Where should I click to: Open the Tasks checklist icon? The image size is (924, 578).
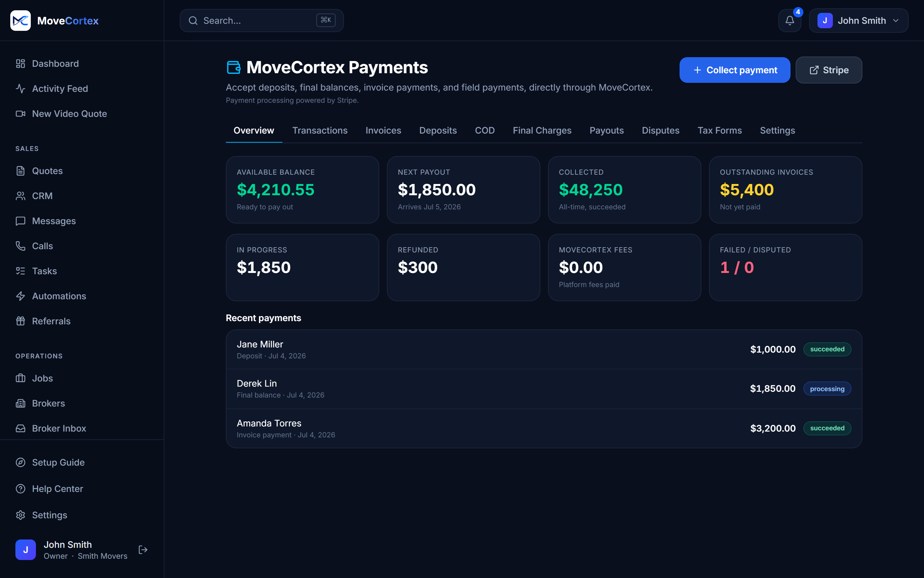[21, 271]
